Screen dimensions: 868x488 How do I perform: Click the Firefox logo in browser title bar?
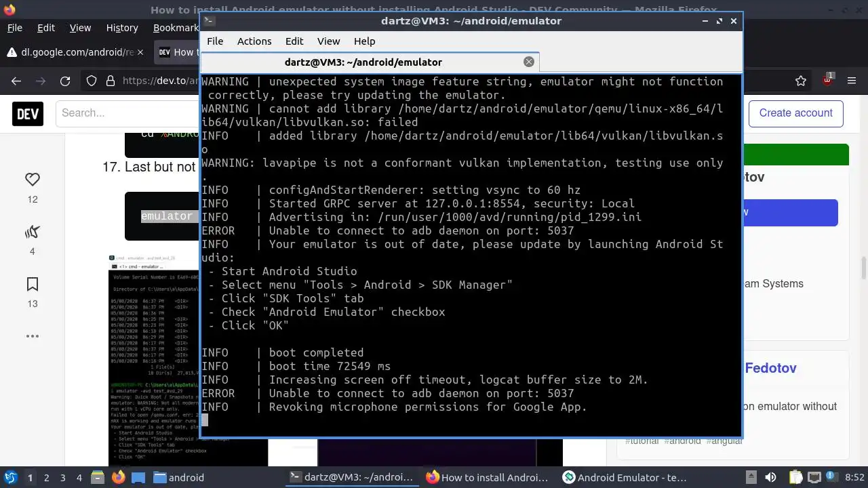tap(9, 9)
